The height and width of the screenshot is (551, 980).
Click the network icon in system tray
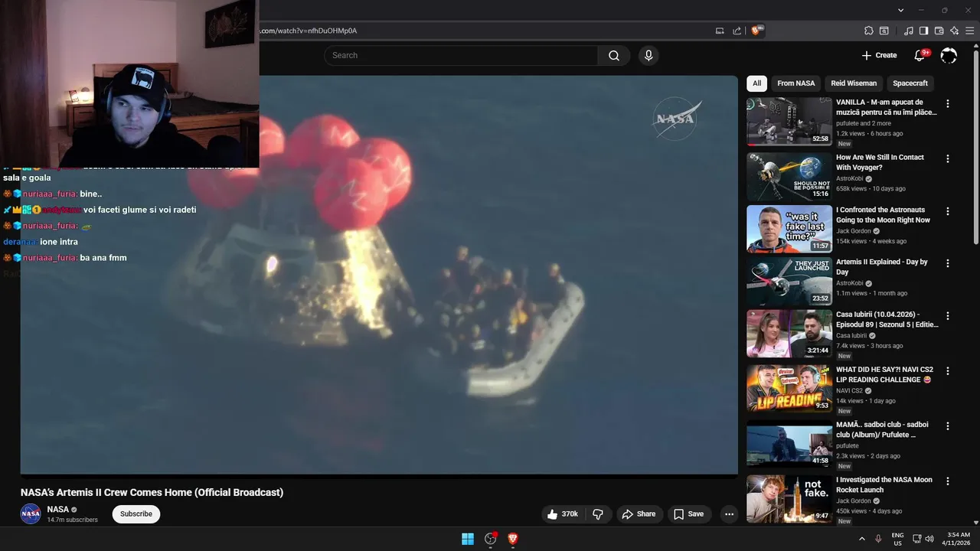tap(917, 539)
